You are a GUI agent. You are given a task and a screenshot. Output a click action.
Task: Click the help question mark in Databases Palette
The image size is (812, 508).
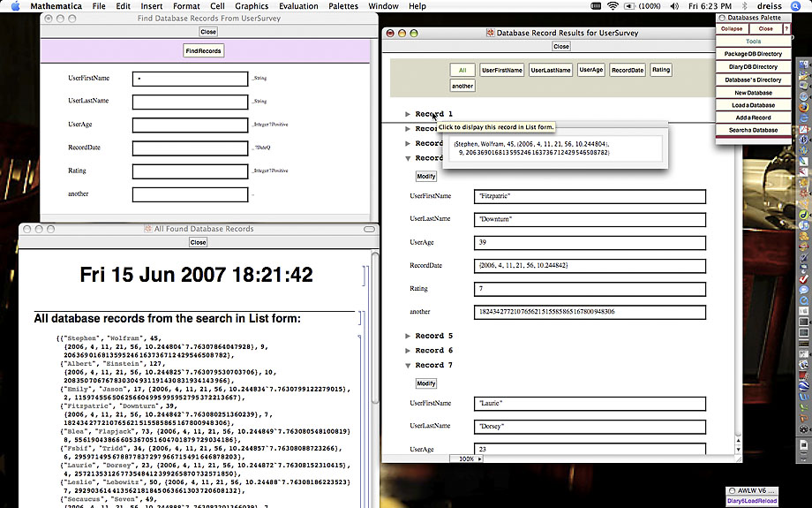[x=786, y=28]
